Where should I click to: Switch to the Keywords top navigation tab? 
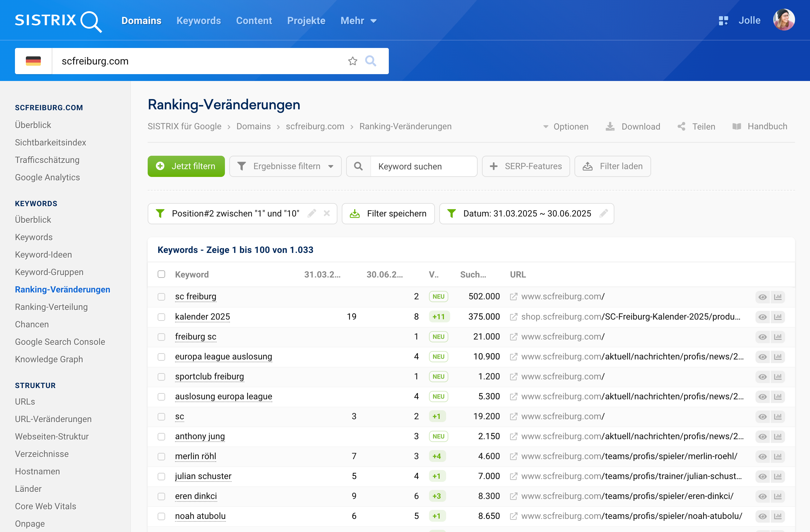[199, 21]
